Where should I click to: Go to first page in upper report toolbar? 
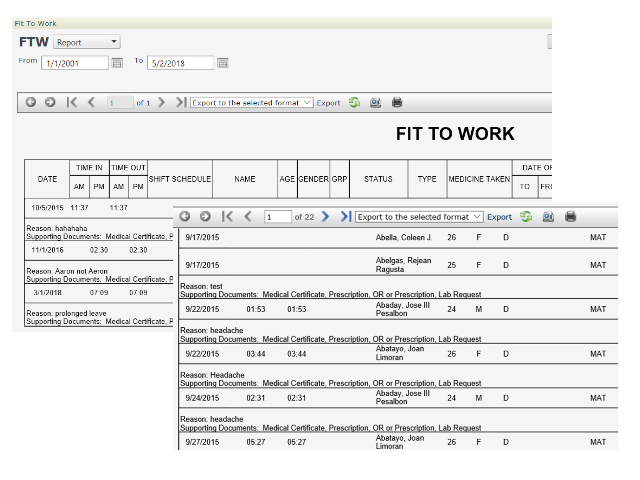coord(72,102)
